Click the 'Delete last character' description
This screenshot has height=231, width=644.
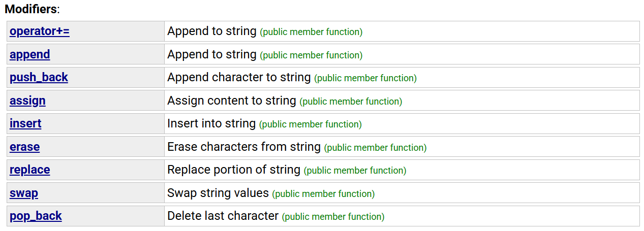coord(223,216)
